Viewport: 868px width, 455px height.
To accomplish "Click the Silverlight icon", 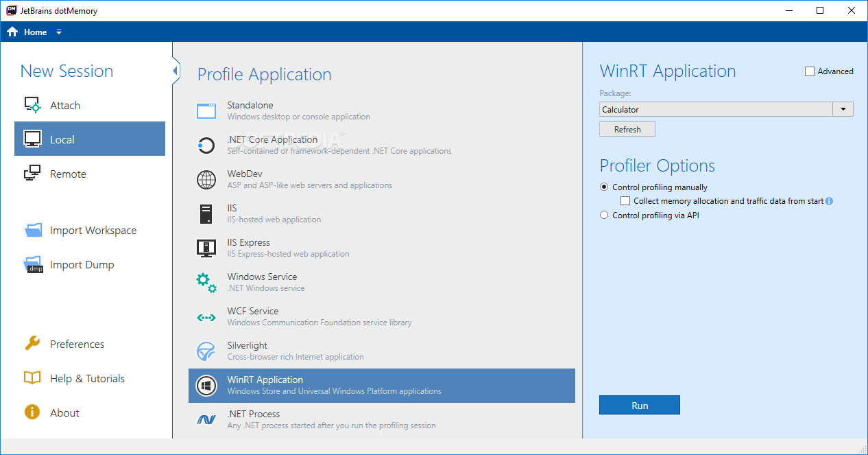I will click(x=206, y=351).
